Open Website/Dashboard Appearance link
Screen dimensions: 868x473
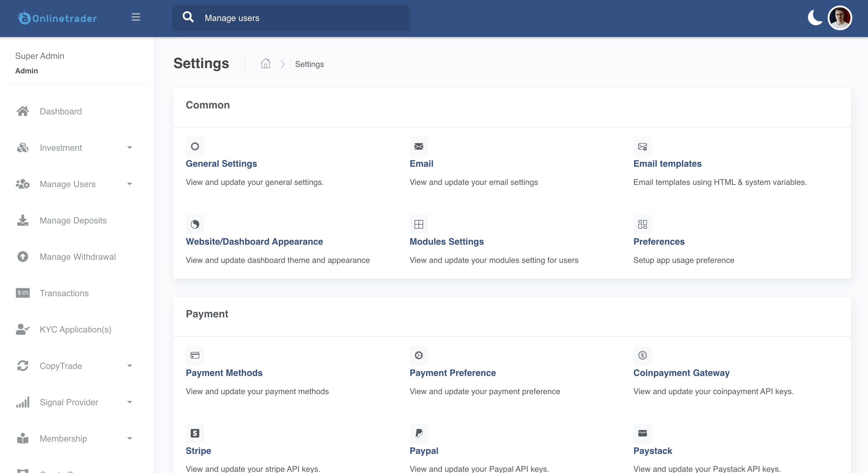pyautogui.click(x=254, y=241)
